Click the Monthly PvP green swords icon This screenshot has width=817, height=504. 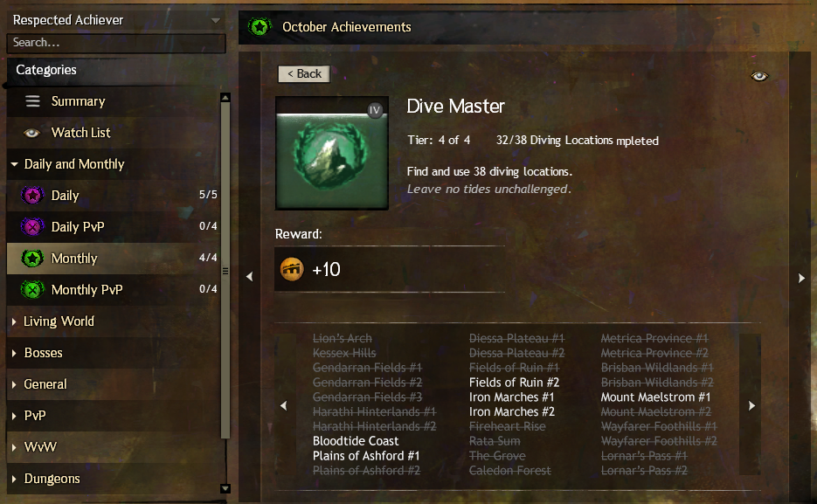tap(32, 289)
